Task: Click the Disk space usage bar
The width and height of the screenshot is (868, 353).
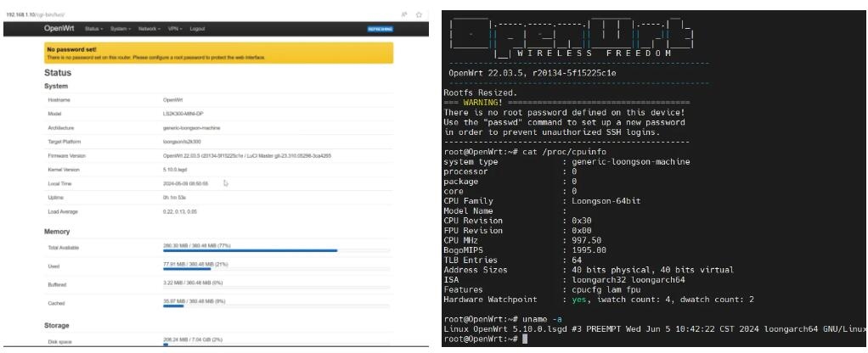Action: tap(276, 345)
